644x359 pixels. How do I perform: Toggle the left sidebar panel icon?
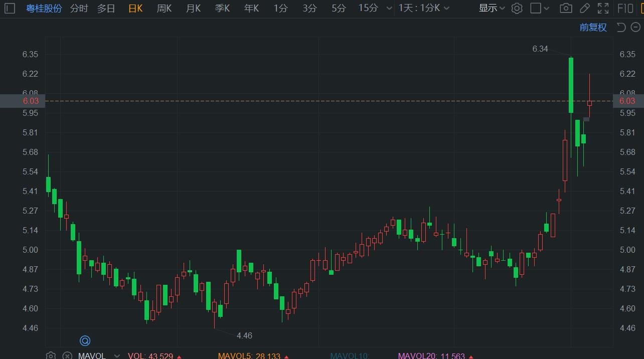tap(10, 8)
